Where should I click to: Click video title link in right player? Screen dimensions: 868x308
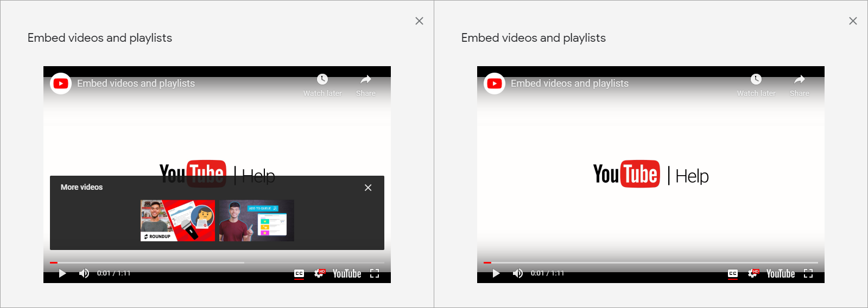(x=569, y=84)
